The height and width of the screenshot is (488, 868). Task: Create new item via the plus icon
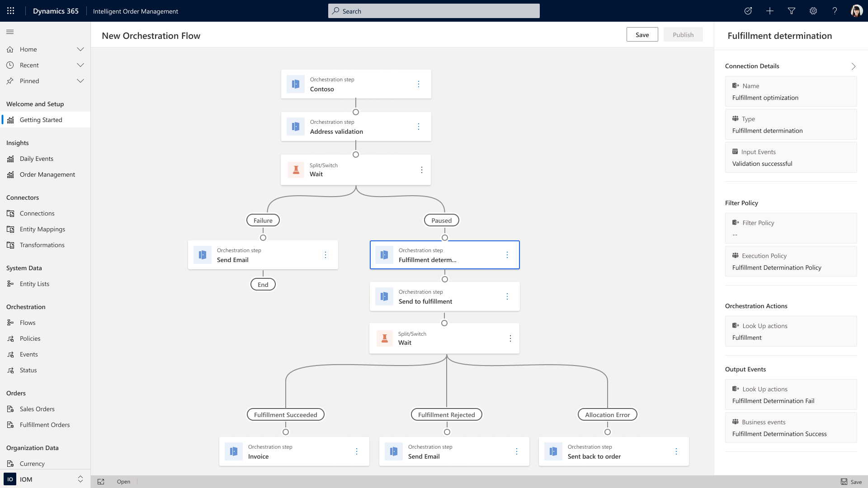(x=770, y=11)
